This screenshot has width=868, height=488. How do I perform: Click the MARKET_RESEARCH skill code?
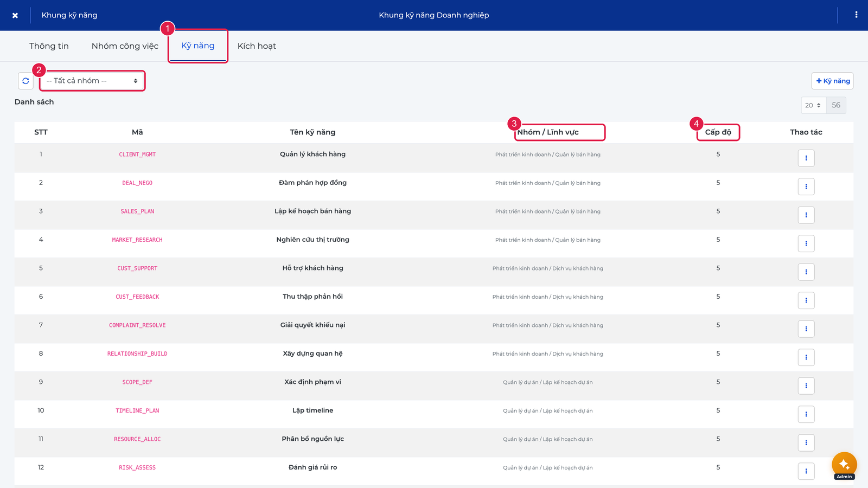137,240
